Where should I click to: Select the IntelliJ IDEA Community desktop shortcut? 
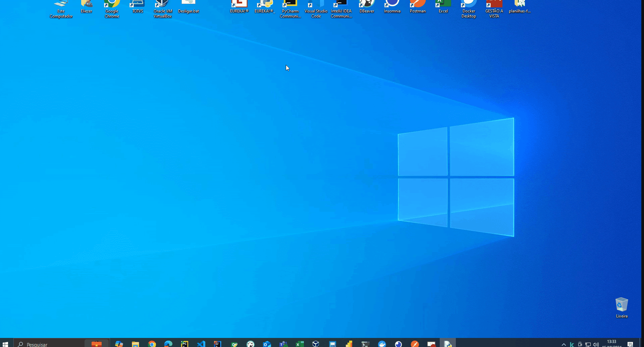coord(341,9)
